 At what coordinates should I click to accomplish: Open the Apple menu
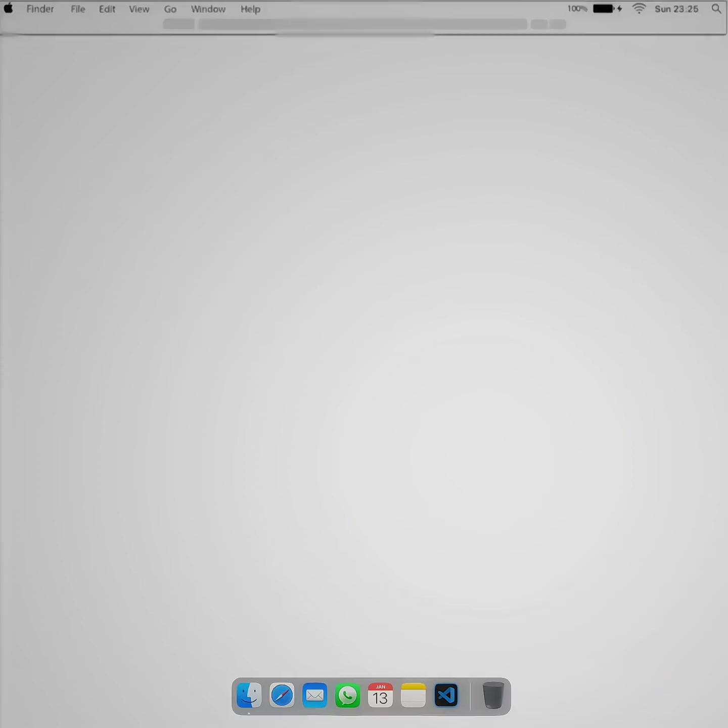(x=9, y=9)
